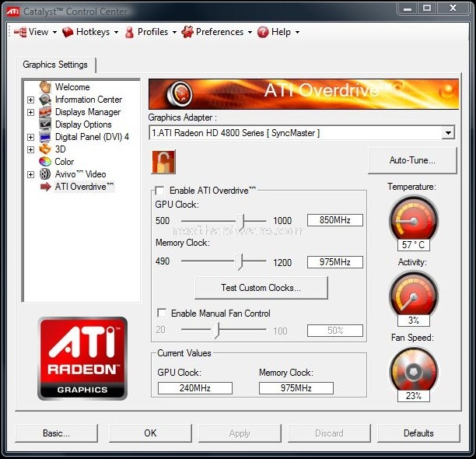
Task: Click the Apply button
Action: (x=240, y=433)
